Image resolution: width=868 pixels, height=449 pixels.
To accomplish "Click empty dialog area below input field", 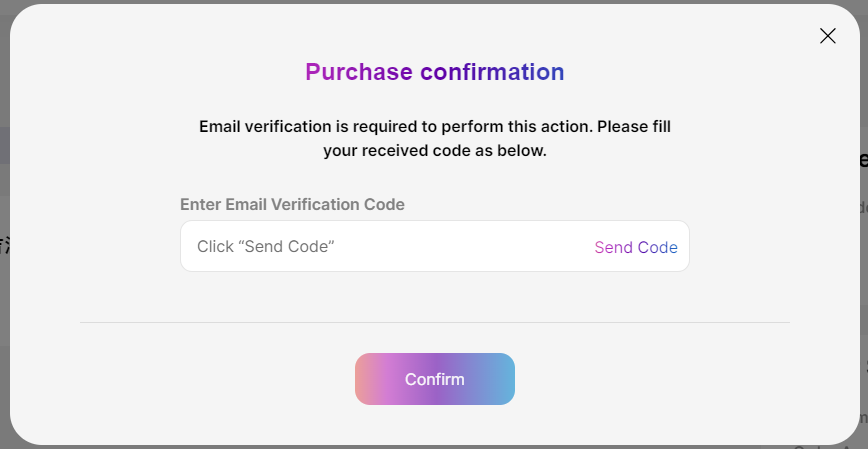I will 434,296.
